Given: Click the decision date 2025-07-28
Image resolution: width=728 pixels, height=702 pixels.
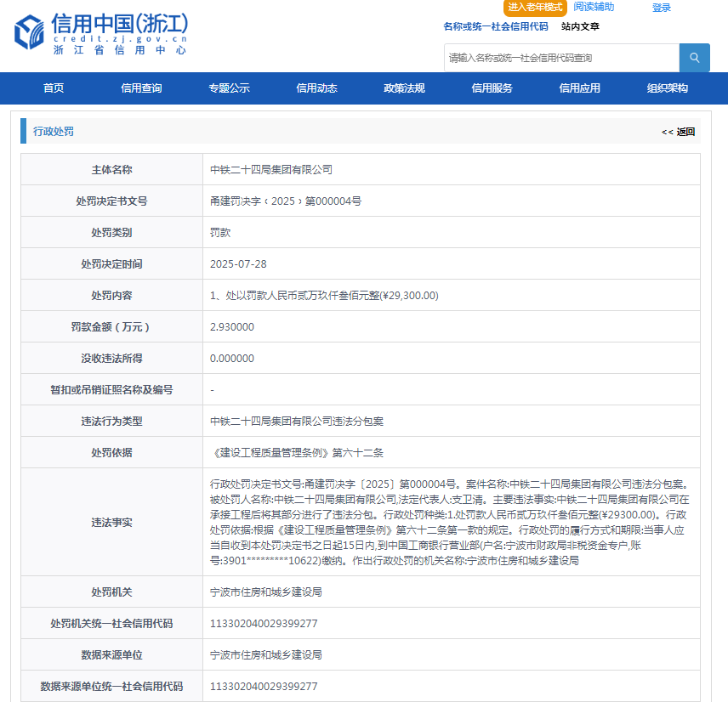Looking at the screenshot, I should pyautogui.click(x=238, y=264).
